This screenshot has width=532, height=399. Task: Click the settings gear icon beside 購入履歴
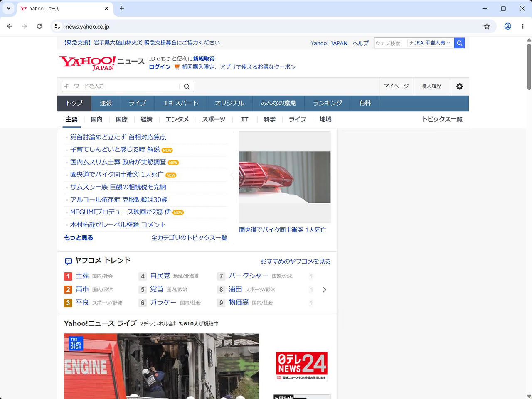459,86
